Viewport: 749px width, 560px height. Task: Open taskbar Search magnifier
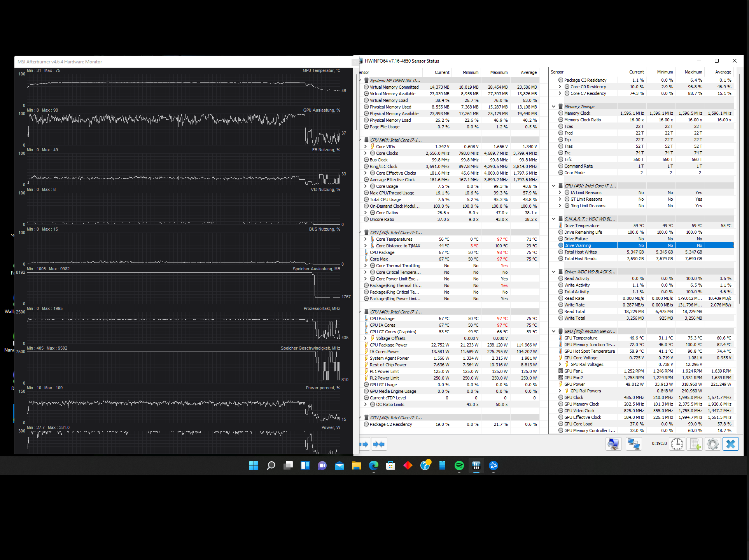271,465
